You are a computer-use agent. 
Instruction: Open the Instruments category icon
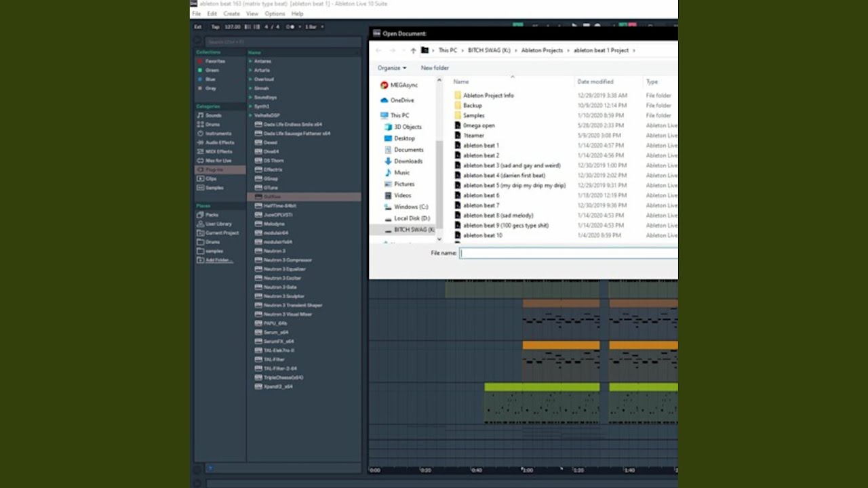click(x=200, y=134)
